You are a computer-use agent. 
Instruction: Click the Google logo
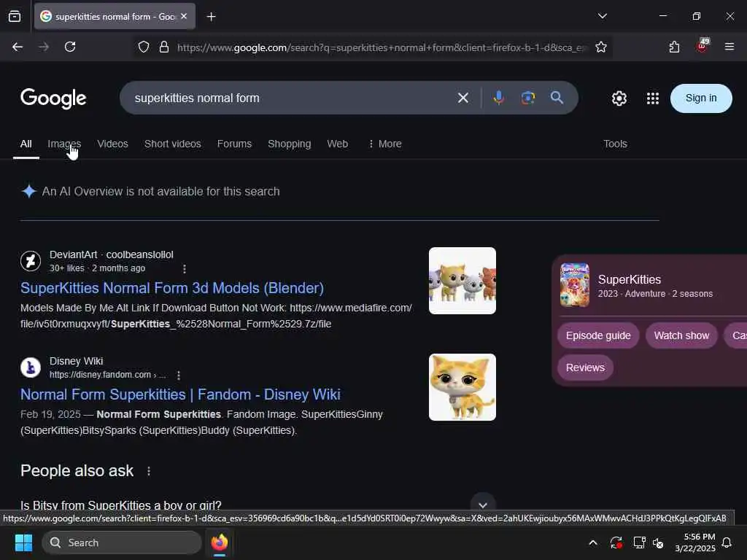tap(53, 98)
